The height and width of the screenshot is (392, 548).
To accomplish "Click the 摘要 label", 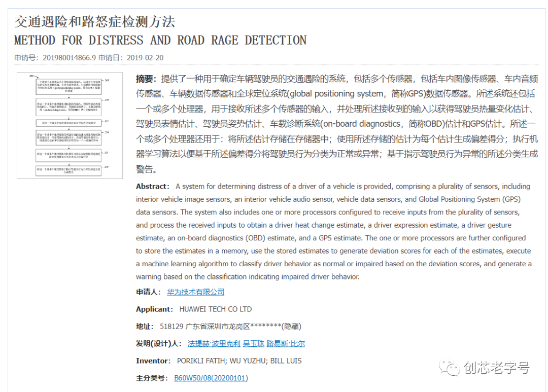I will point(146,79).
